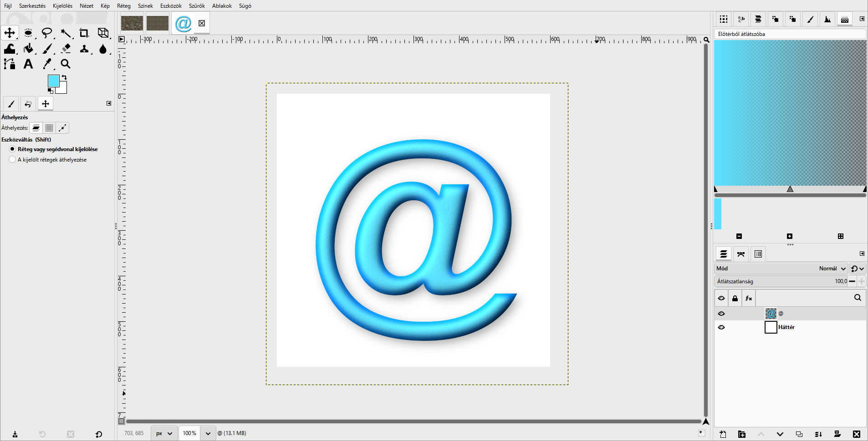Screen dimensions: 868x441
Task: Select the Crop tool
Action: [84, 33]
